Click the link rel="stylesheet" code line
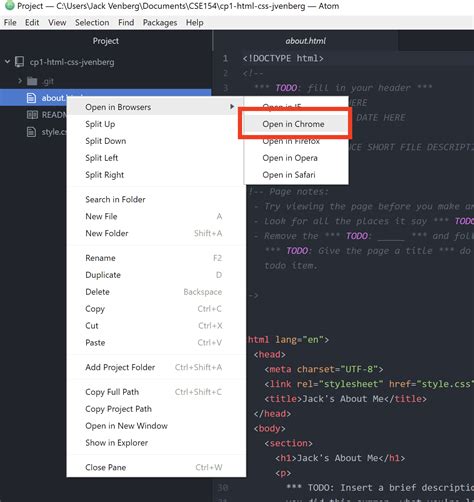Screen dimensions: 474x502 (x=369, y=384)
